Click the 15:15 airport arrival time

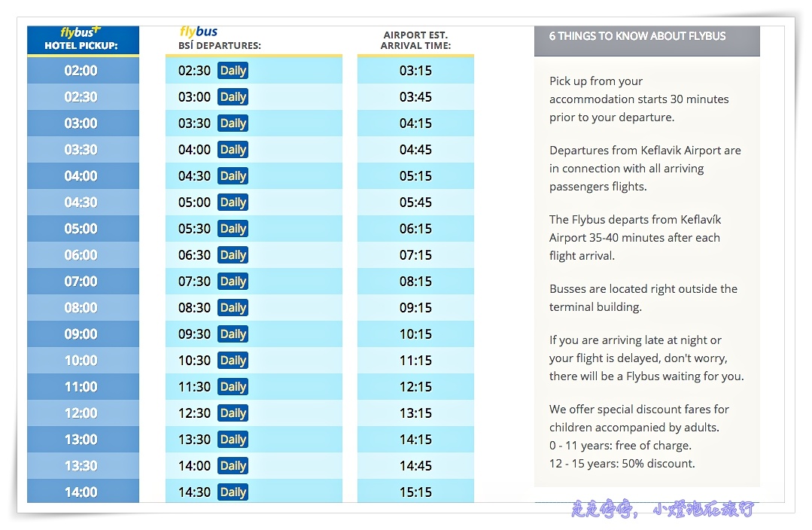415,492
